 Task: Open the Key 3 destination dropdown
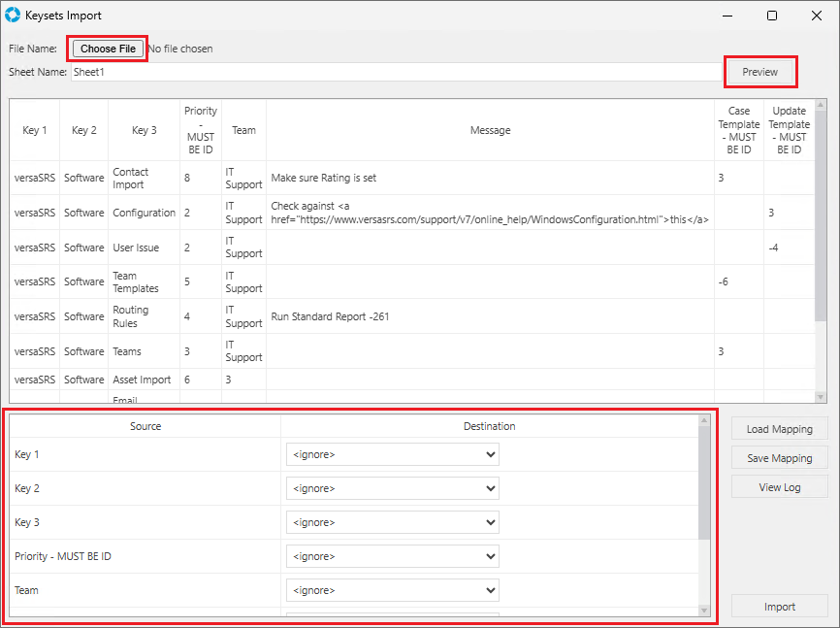coord(392,522)
